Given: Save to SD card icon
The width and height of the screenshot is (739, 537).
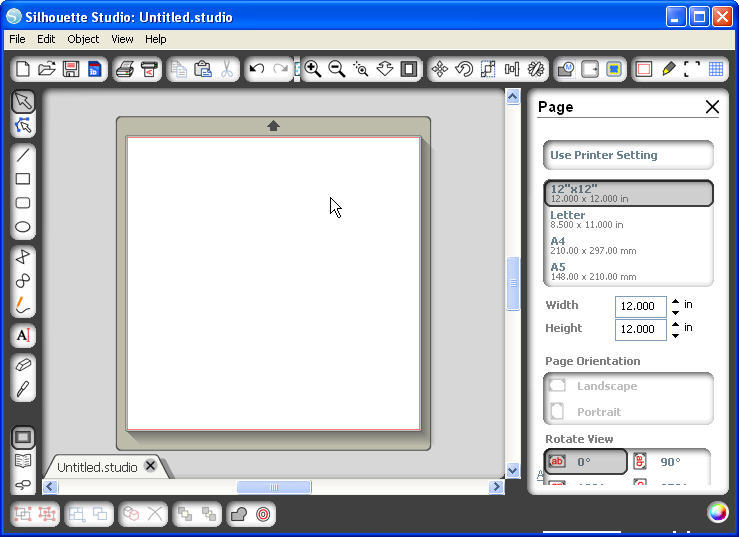Looking at the screenshot, I should point(95,69).
